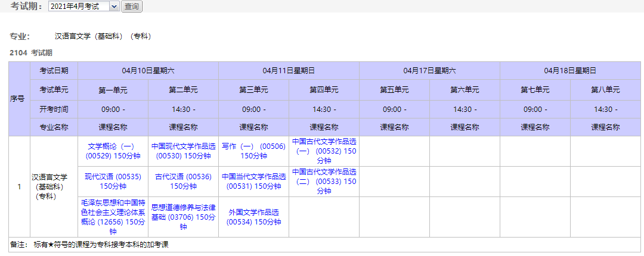Select the 现代汉语 (00535) course link
Image resolution: width=644 pixels, height=256 pixels.
[113, 181]
